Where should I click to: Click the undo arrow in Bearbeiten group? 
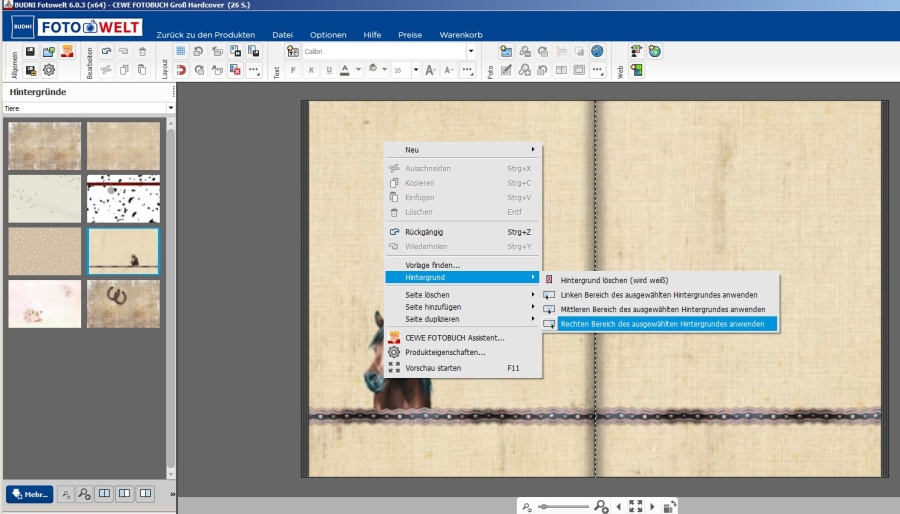click(x=105, y=52)
